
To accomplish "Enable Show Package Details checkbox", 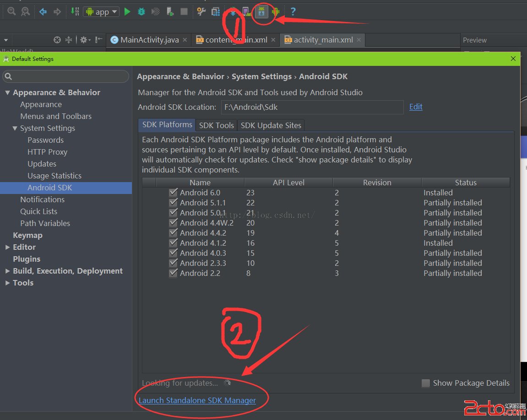I will tap(426, 383).
